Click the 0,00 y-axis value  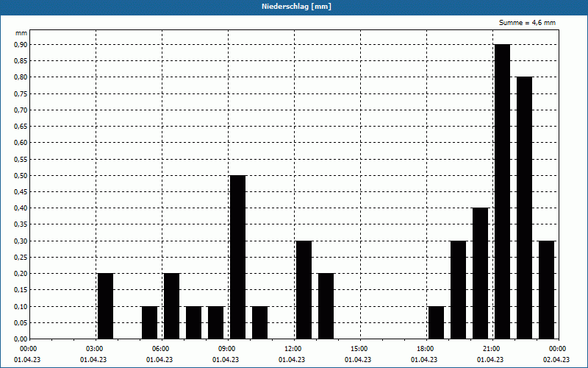pyautogui.click(x=21, y=339)
